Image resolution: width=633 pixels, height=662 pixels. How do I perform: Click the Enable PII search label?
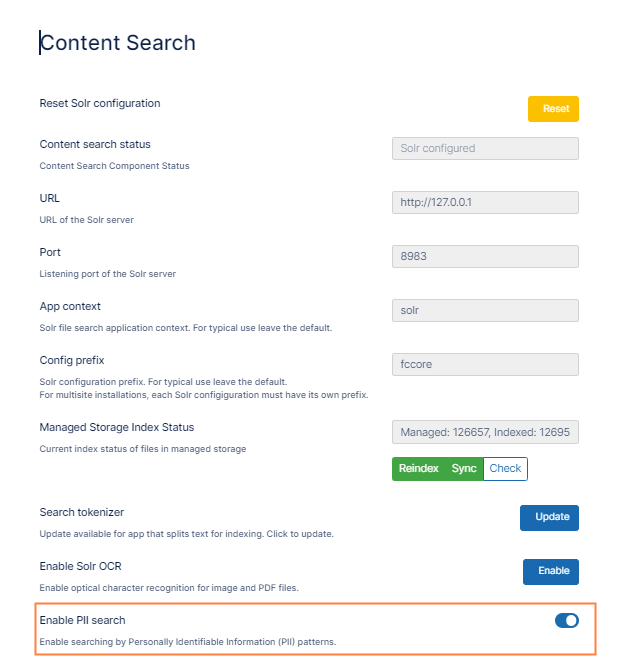[x=83, y=621]
